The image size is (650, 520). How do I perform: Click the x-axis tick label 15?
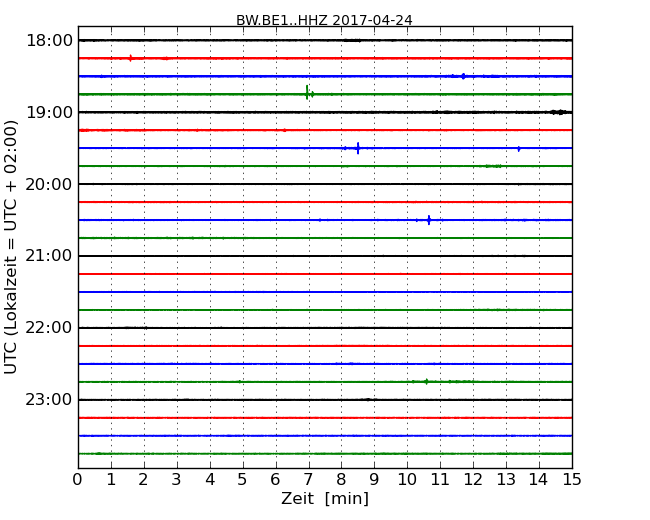coord(572,480)
